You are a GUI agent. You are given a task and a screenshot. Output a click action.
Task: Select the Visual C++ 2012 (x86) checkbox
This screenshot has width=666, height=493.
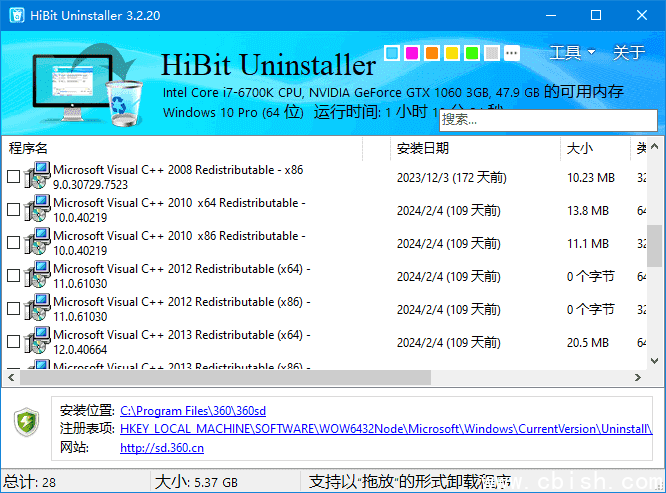point(13,309)
